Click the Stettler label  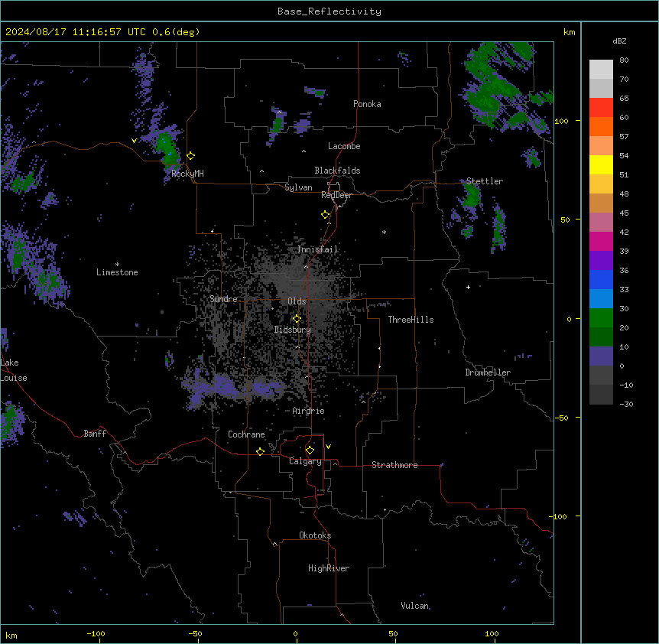pos(484,181)
